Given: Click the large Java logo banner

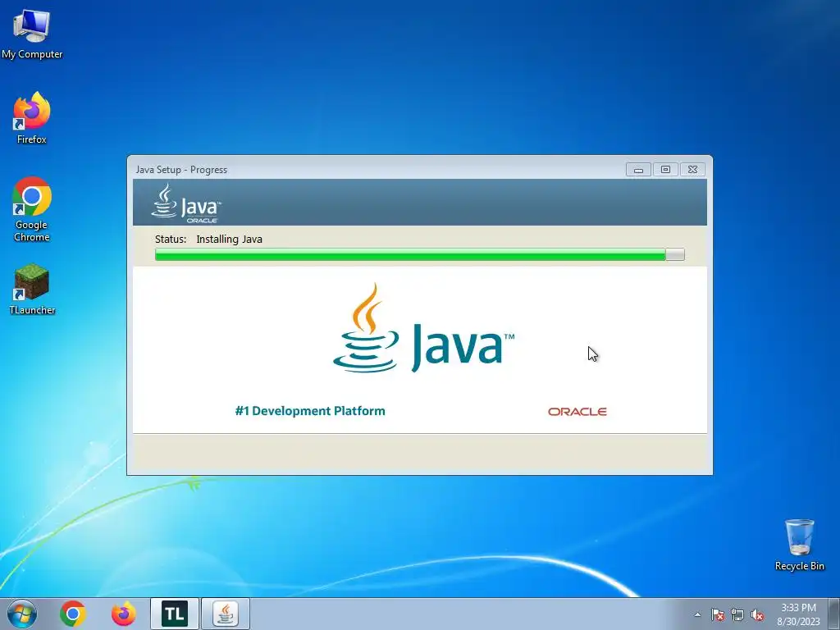Looking at the screenshot, I should (423, 328).
